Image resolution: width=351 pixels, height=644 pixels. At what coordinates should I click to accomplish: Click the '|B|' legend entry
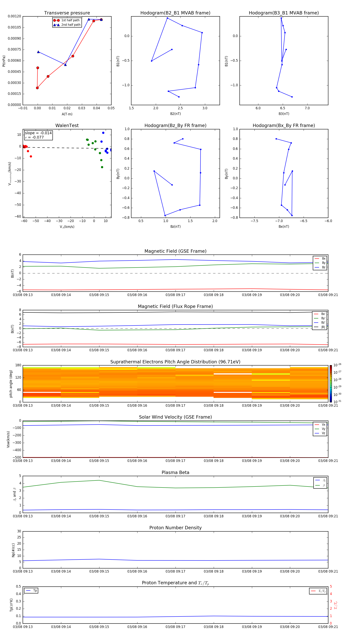(x=320, y=327)
